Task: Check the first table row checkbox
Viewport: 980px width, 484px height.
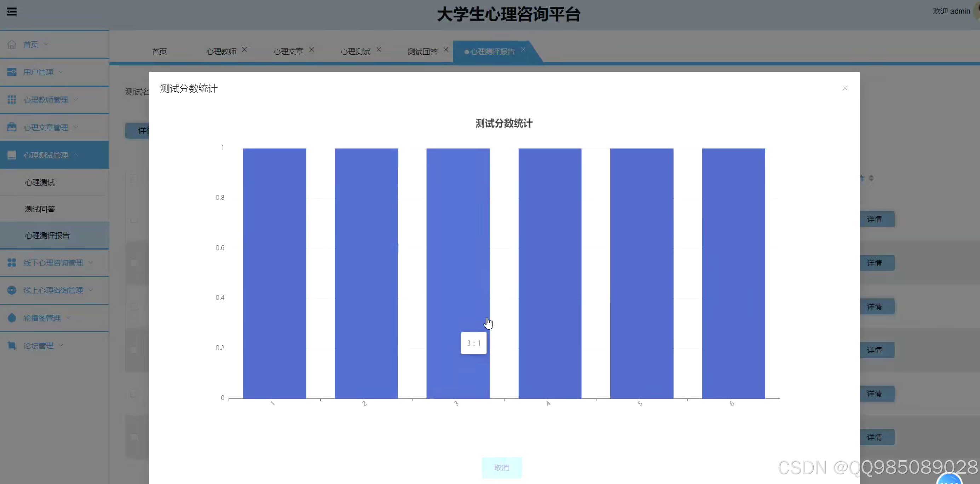Action: click(133, 177)
